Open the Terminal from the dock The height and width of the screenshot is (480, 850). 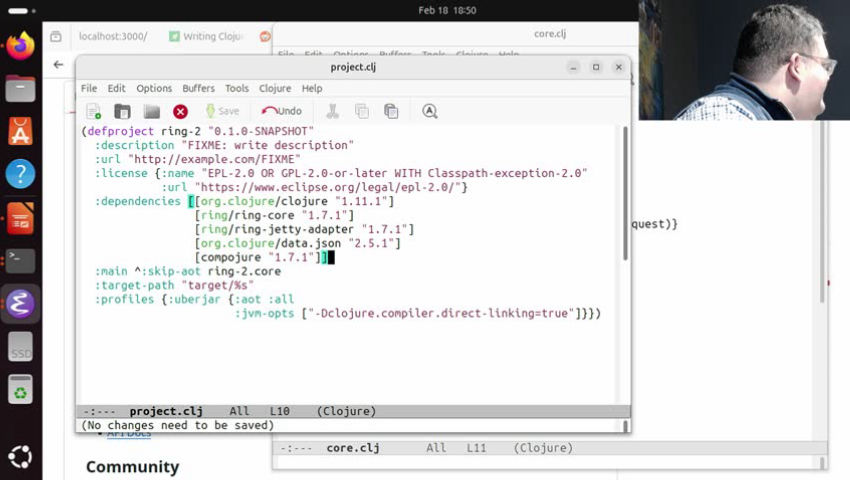(x=21, y=260)
